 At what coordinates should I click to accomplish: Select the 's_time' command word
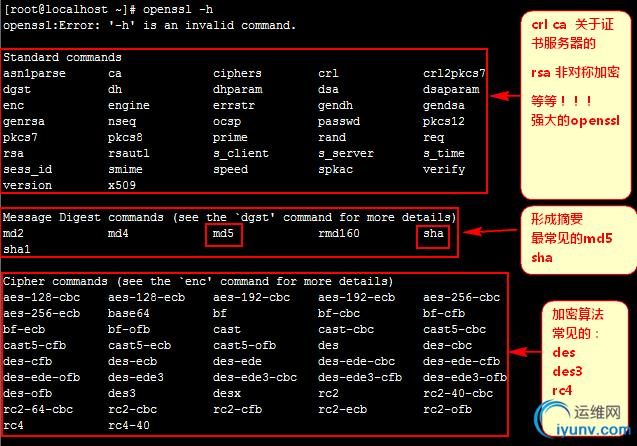tap(444, 154)
